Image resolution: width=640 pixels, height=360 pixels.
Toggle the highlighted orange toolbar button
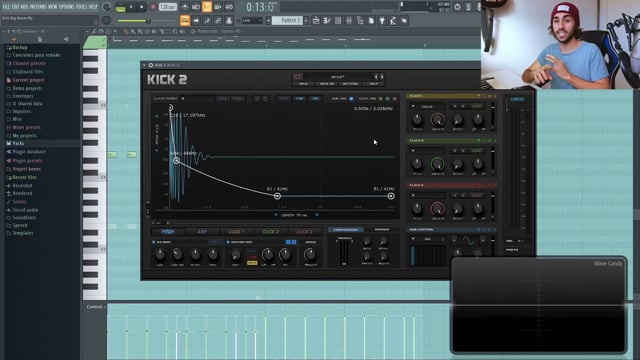[x=207, y=7]
